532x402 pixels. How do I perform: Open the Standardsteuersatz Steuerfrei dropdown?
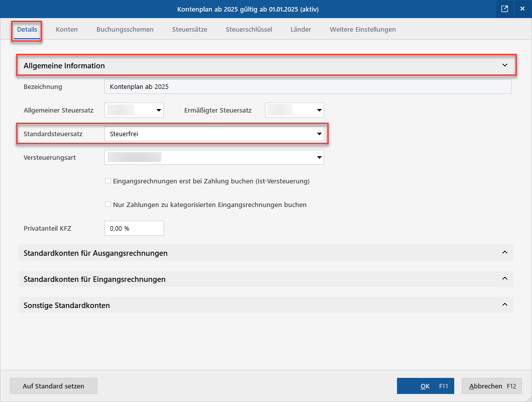(x=214, y=134)
